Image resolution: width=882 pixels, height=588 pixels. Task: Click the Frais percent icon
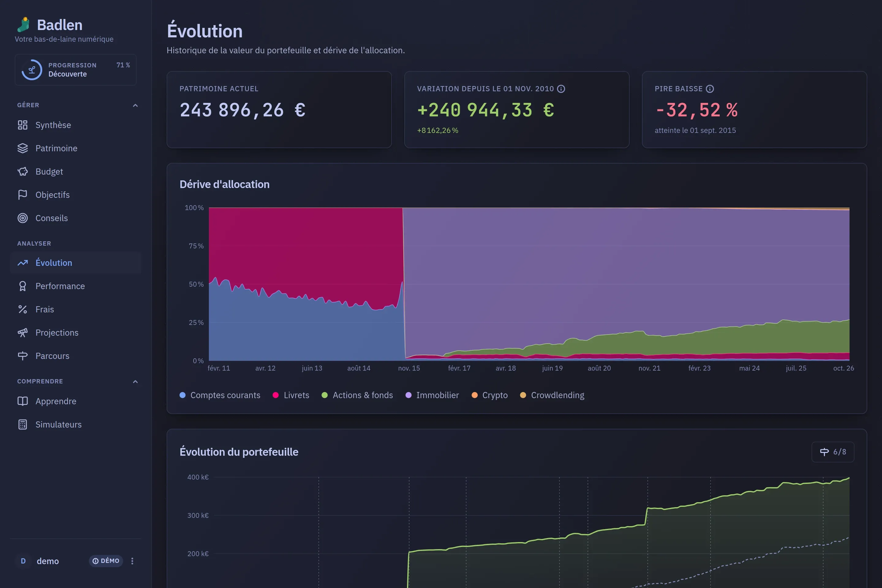(x=22, y=309)
